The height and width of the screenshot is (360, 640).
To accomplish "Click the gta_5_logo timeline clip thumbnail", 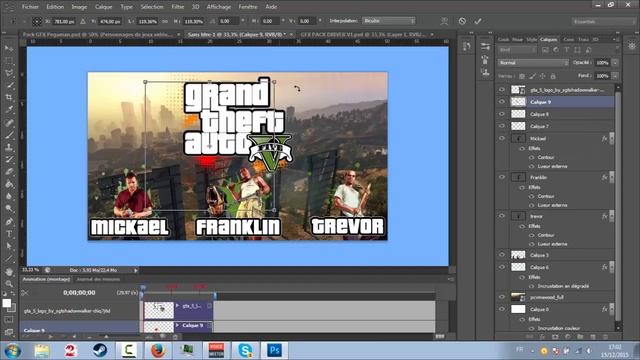I will click(159, 310).
